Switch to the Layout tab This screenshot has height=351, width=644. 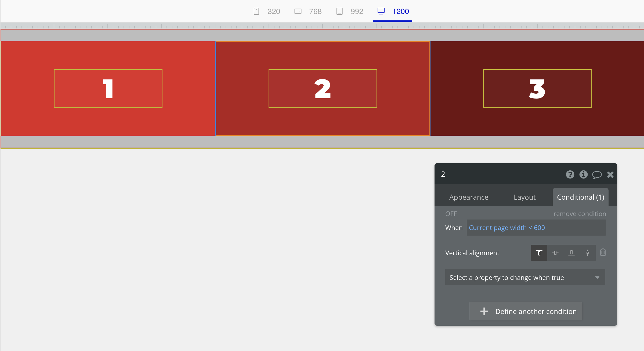524,197
